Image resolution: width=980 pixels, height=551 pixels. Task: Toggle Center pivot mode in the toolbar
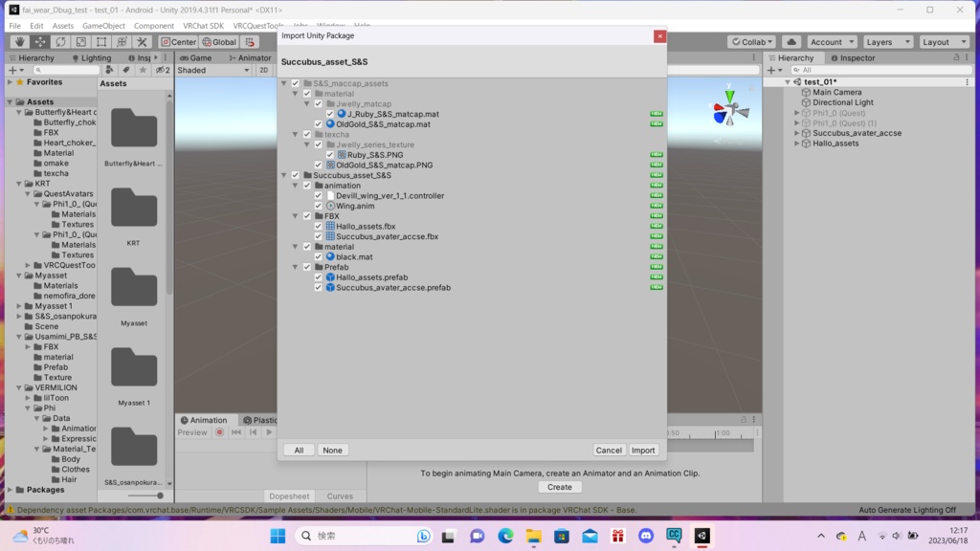178,41
